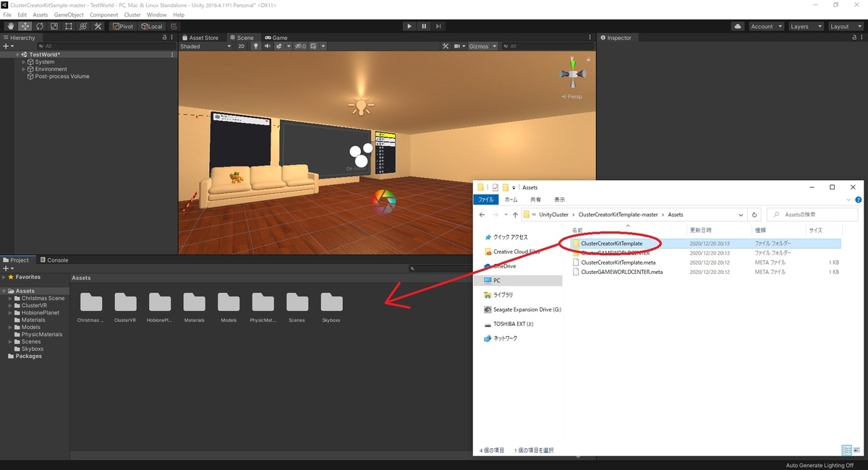This screenshot has width=868, height=470.
Task: Open the Shaded draw mode dropdown
Action: 206,46
